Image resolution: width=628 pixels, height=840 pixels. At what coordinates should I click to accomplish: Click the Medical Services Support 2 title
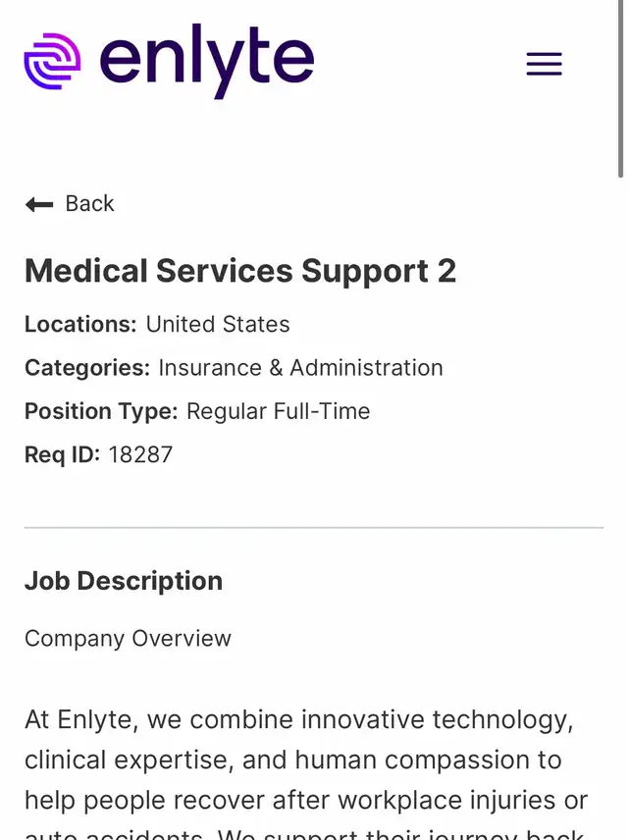[240, 271]
